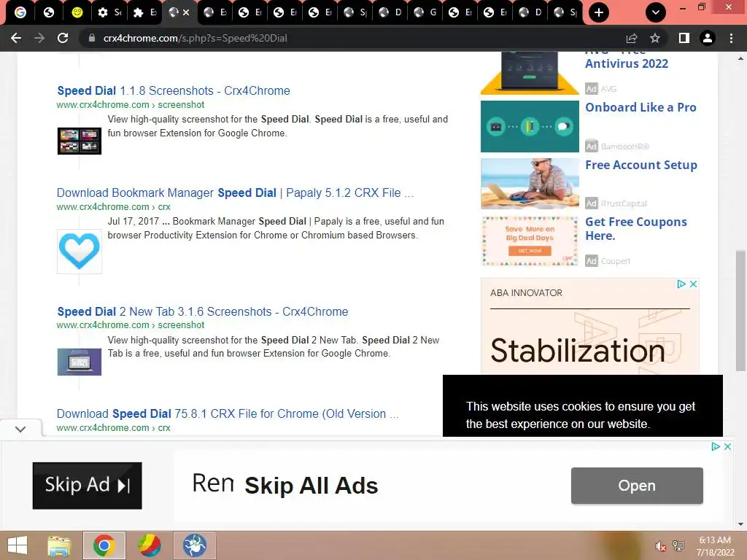747x560 pixels.
Task: Switch to the Settings gear tab
Action: coord(109,12)
